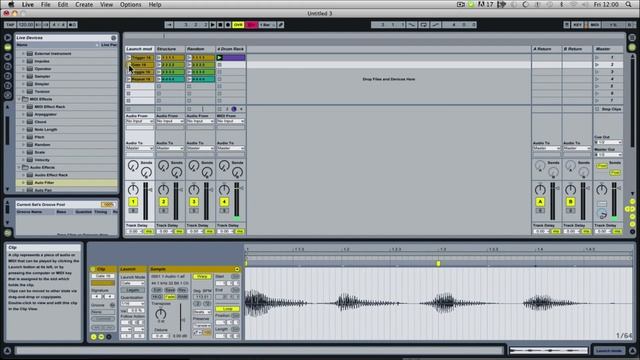The width and height of the screenshot is (640, 360).
Task: Click track 1 pan knob
Action: tap(133, 189)
